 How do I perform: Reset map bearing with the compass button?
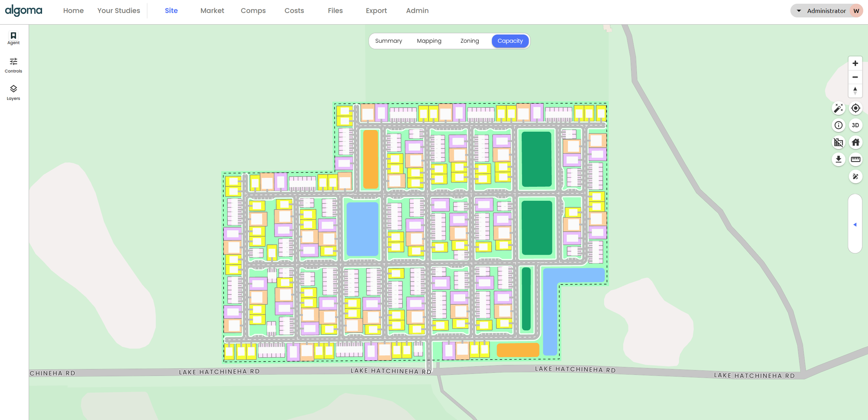[855, 91]
